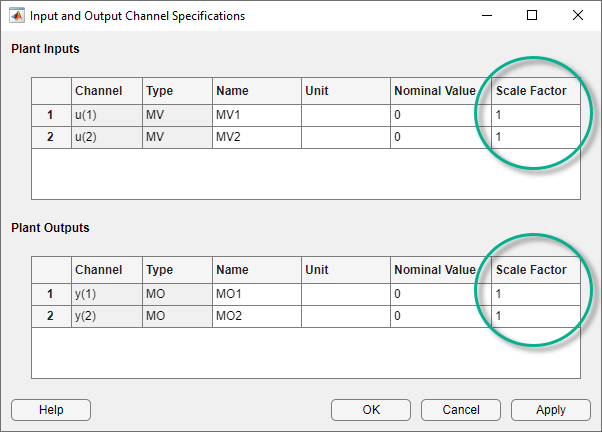The width and height of the screenshot is (602, 432).
Task: Edit Nominal Value for MV2 row
Action: coord(434,136)
